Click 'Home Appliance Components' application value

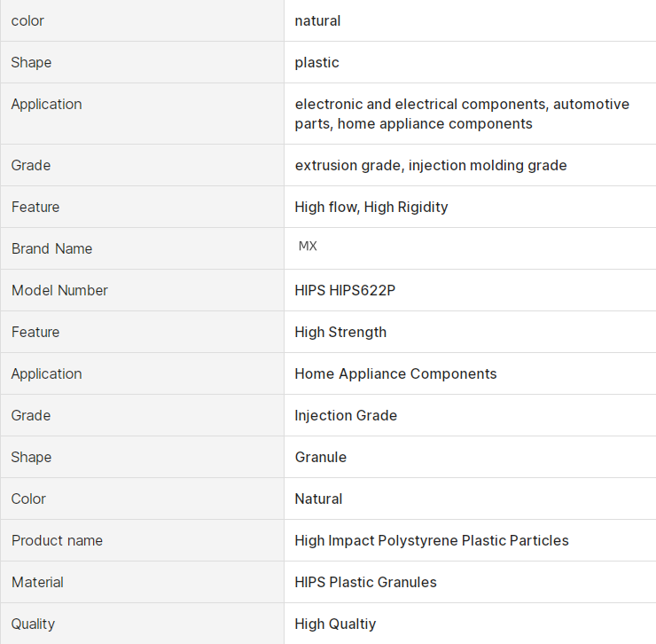click(395, 373)
